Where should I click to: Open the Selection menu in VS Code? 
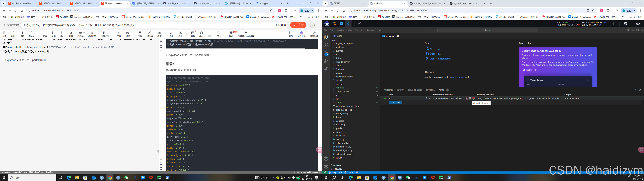[340, 30]
